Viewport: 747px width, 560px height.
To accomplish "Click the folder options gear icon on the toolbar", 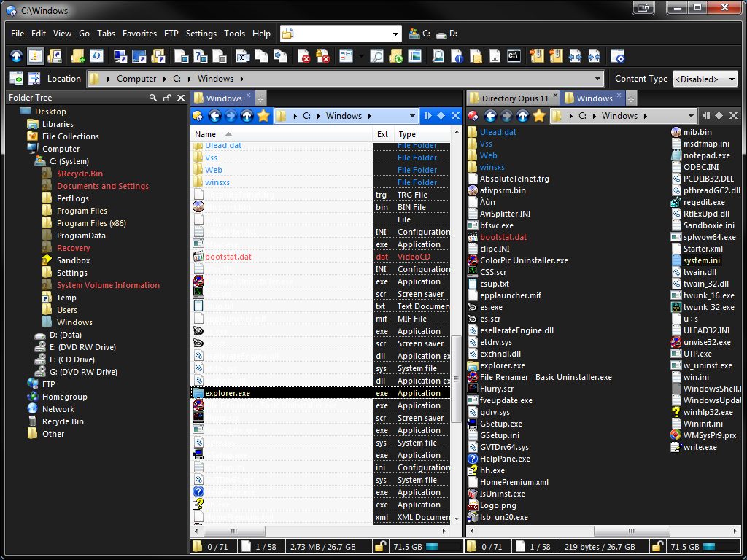I will [x=619, y=56].
